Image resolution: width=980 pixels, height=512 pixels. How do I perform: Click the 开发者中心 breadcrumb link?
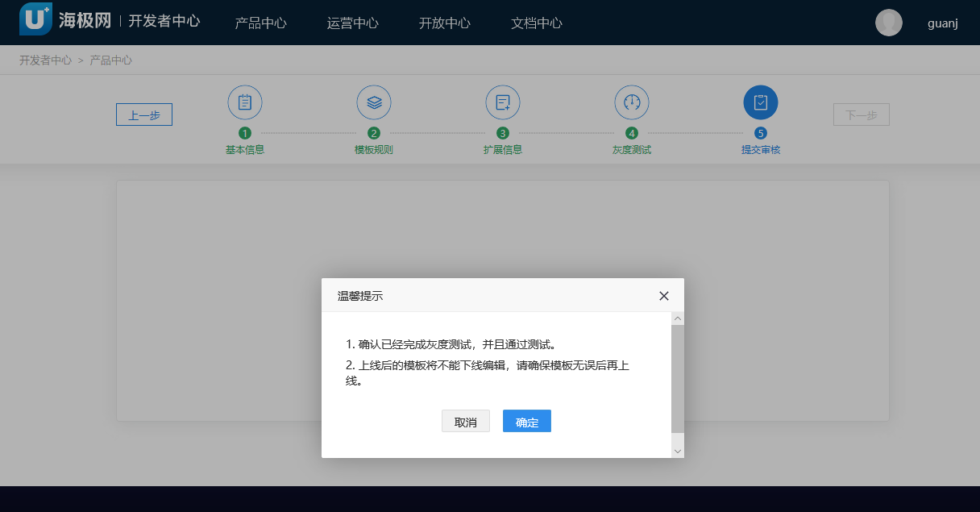45,60
